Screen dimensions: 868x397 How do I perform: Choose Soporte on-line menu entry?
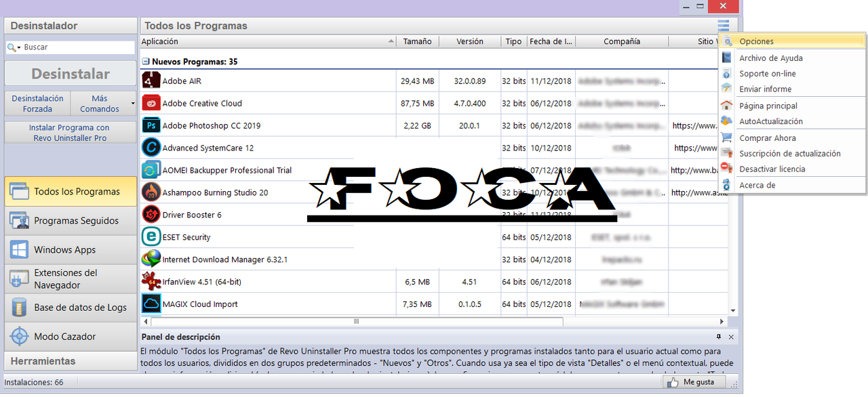point(792,74)
